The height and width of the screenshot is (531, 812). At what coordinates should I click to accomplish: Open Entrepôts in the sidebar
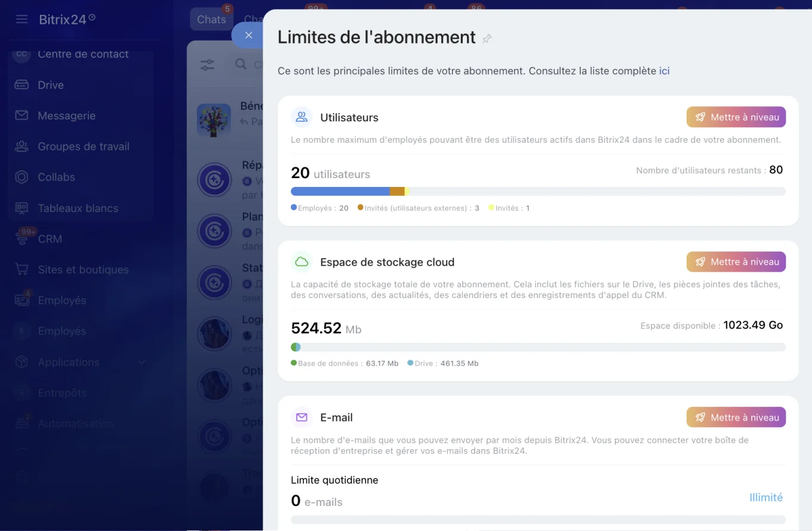(62, 393)
